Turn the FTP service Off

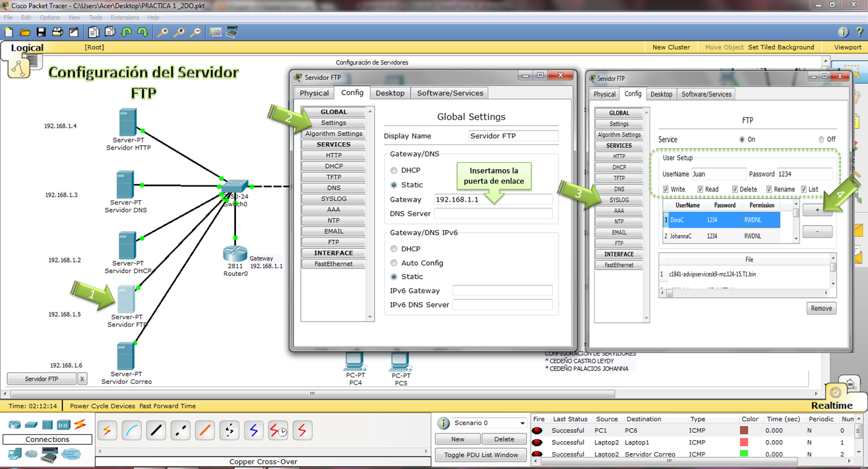(x=821, y=140)
